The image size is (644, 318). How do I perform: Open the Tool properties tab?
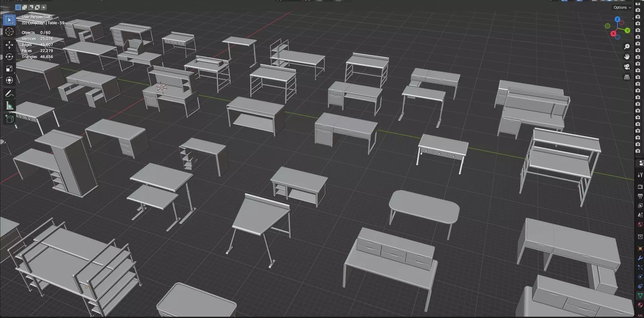click(640, 175)
